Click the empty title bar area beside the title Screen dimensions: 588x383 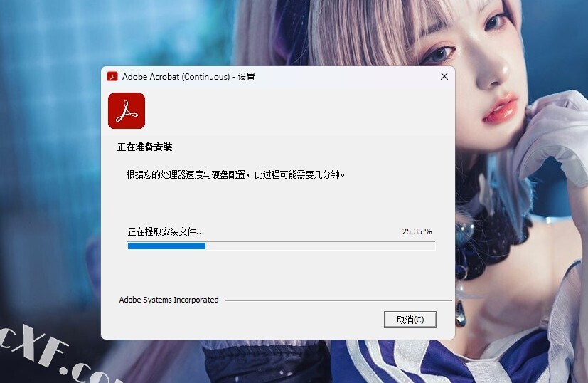pos(345,77)
